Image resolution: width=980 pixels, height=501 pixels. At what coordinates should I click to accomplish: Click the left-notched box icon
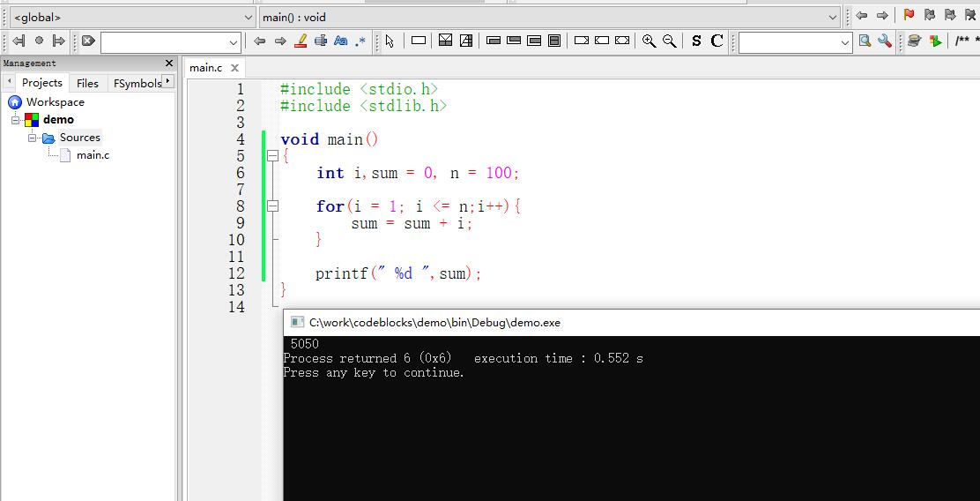pos(602,41)
